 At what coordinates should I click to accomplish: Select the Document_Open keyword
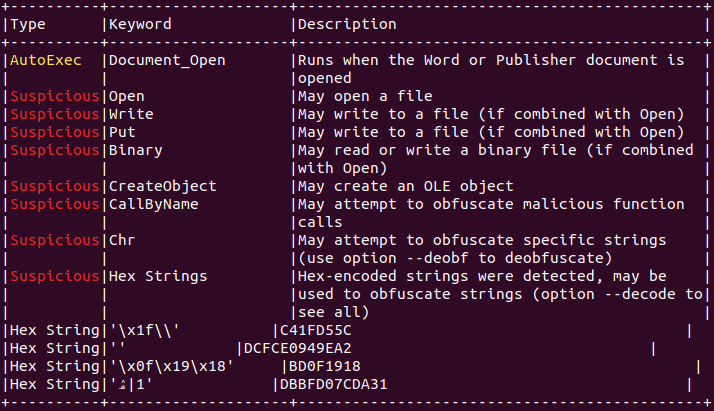(167, 61)
